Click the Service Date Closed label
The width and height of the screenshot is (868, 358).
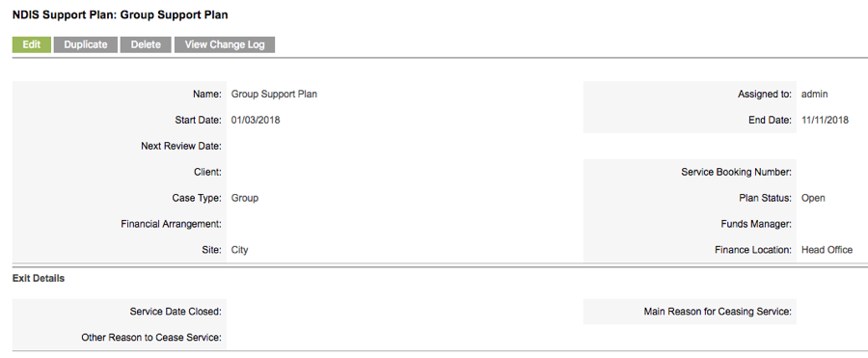176,312
